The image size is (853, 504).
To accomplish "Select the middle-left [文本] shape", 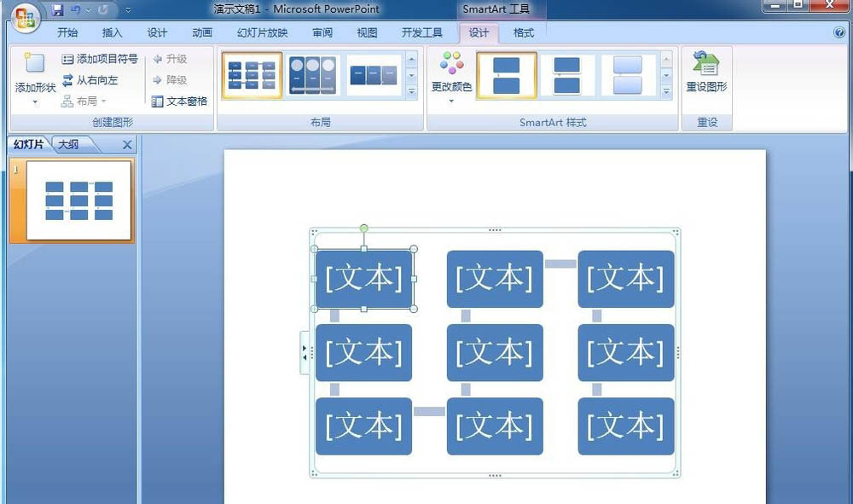I will (364, 352).
